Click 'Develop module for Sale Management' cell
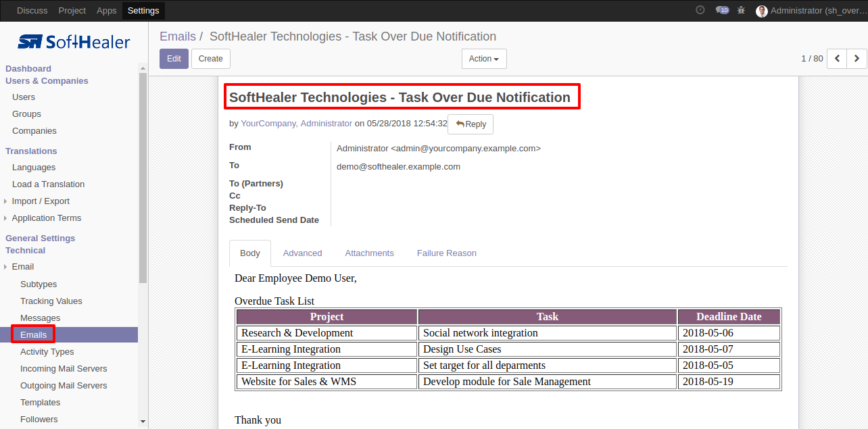 (x=548, y=382)
